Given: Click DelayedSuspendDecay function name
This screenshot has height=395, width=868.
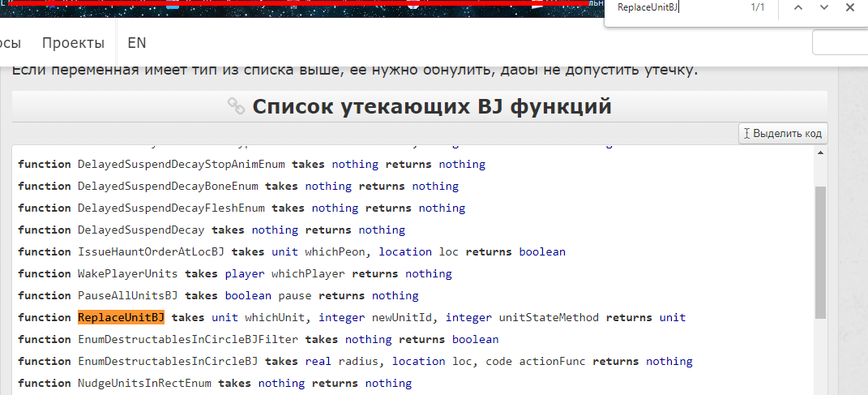Looking at the screenshot, I should (141, 230).
